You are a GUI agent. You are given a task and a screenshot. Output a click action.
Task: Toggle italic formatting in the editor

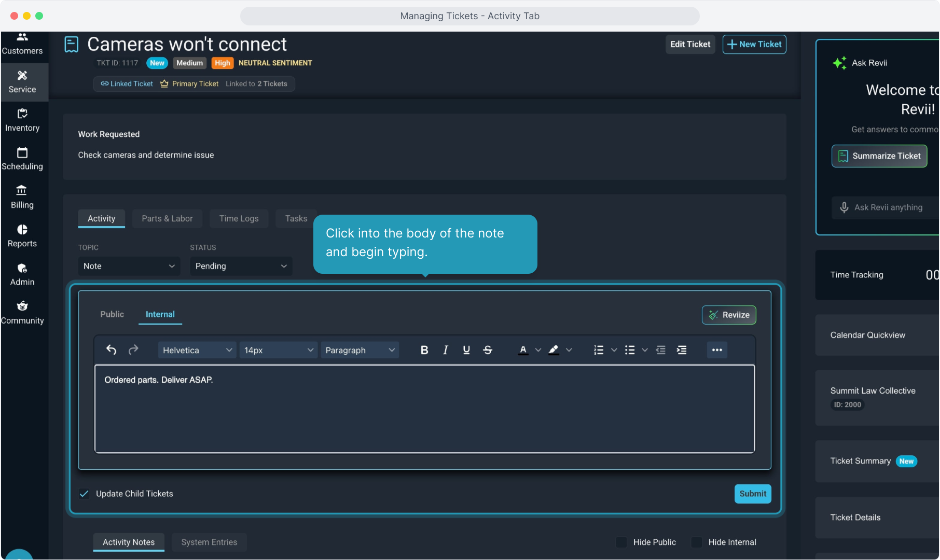click(445, 350)
